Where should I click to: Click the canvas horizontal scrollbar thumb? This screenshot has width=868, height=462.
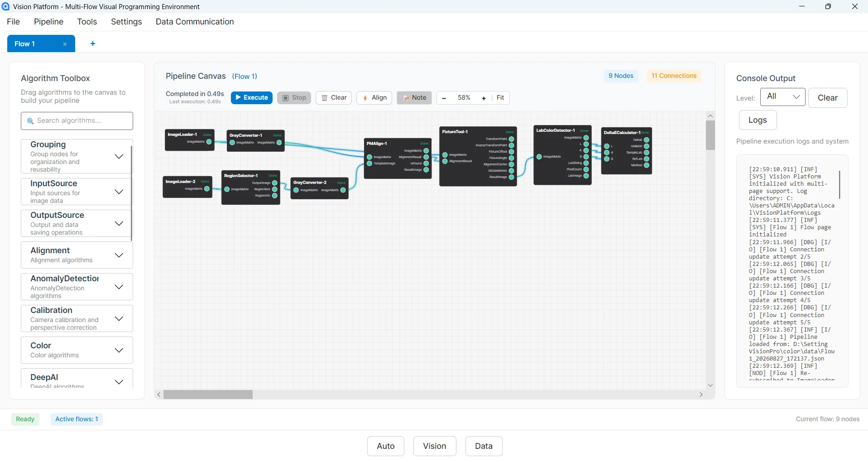208,395
